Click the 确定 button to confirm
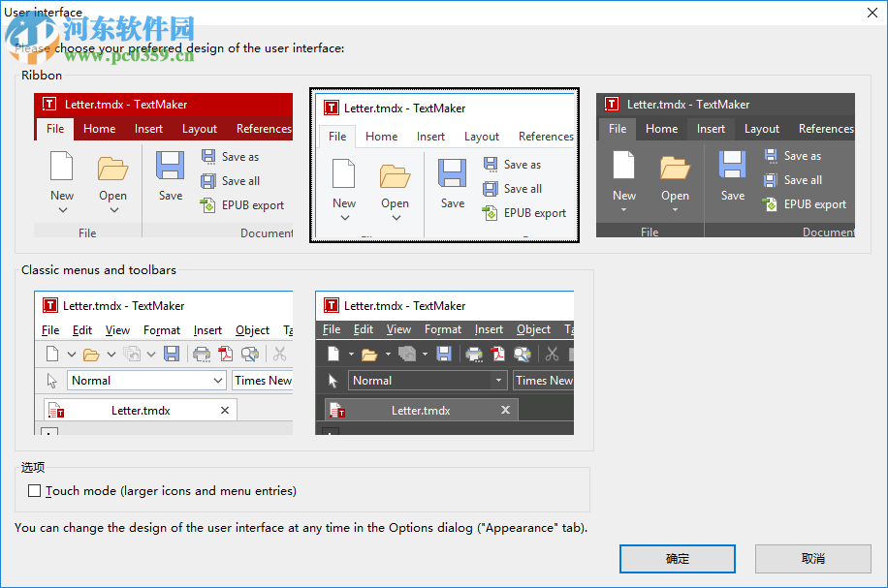This screenshot has height=588, width=888. tap(677, 558)
